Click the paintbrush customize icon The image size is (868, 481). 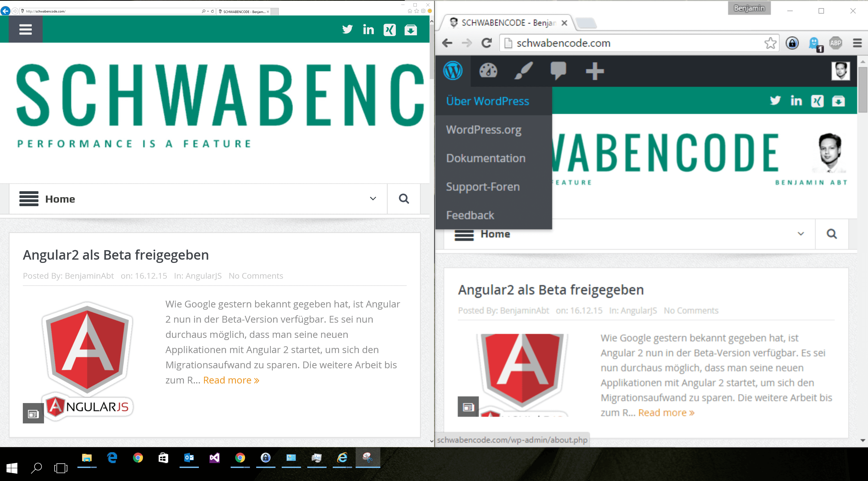pos(523,71)
